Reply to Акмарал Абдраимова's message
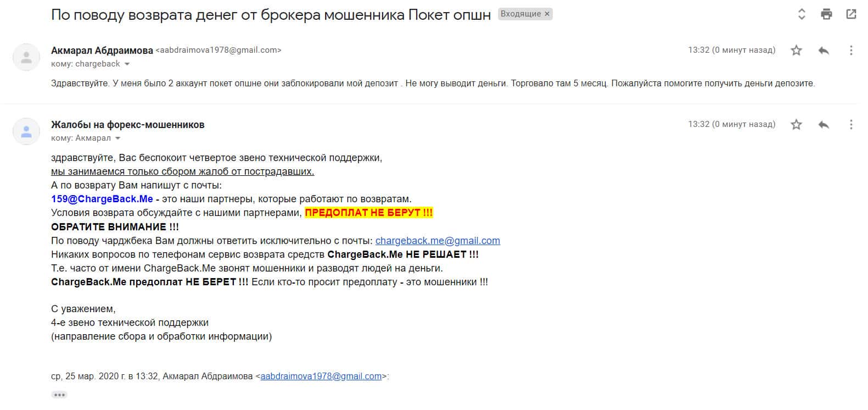The width and height of the screenshot is (868, 410). pos(824,51)
